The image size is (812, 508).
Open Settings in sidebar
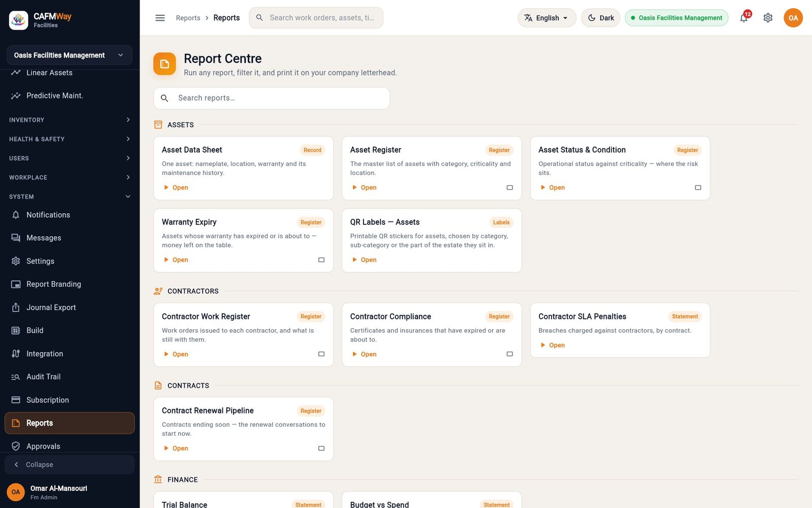70,261
